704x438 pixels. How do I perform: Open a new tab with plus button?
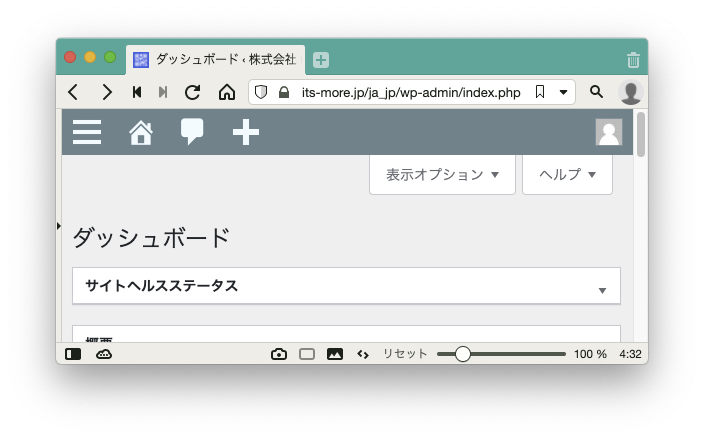[321, 60]
